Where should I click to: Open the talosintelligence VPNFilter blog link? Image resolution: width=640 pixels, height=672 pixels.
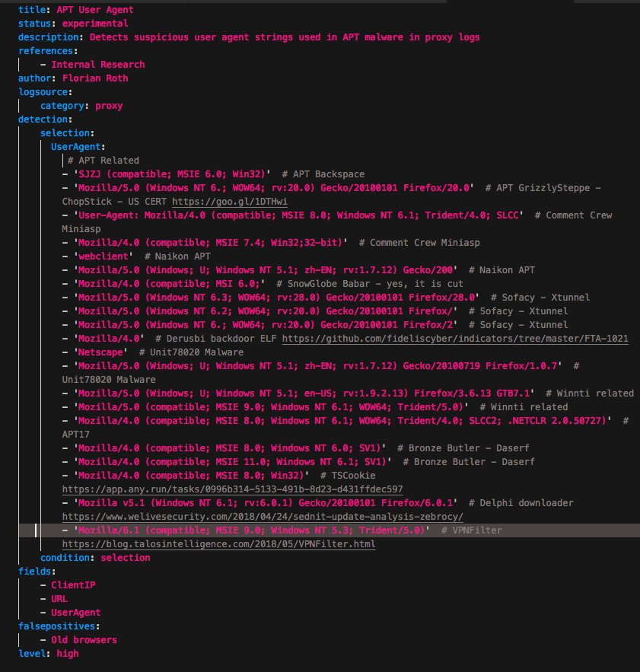click(x=218, y=544)
